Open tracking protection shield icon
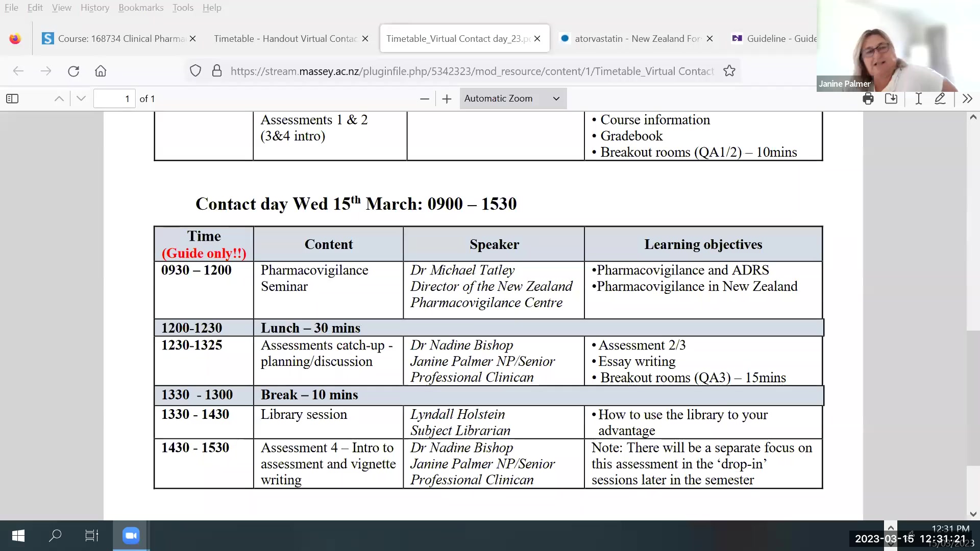980x551 pixels. click(x=195, y=71)
